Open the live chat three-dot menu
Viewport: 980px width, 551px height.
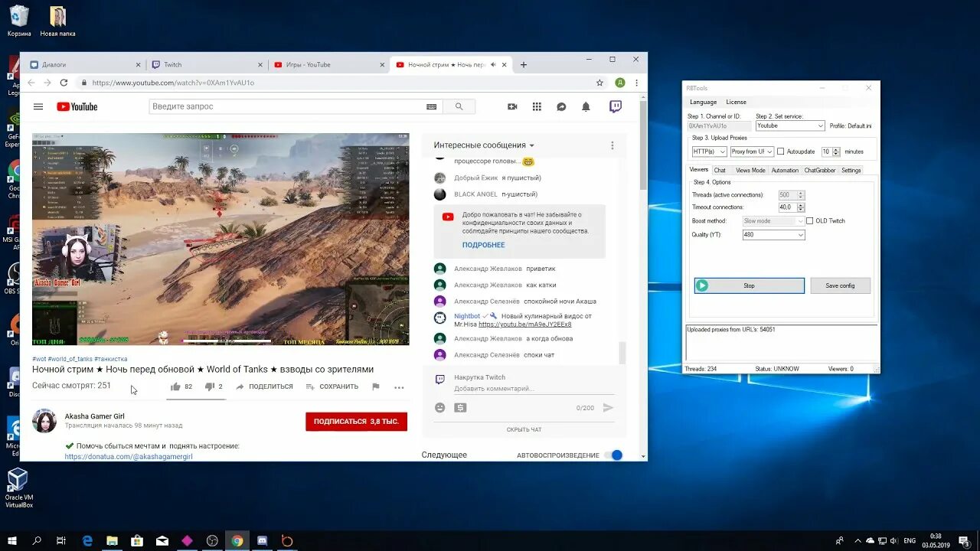coord(612,145)
